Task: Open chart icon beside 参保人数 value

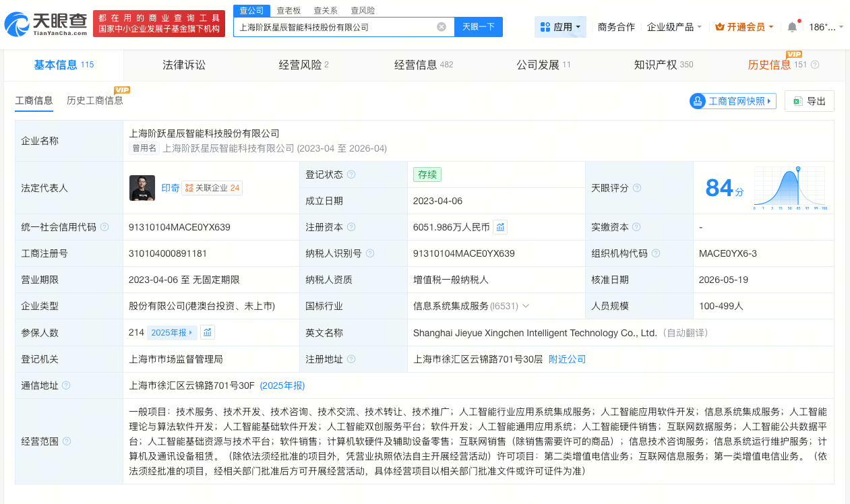Action: (x=208, y=332)
